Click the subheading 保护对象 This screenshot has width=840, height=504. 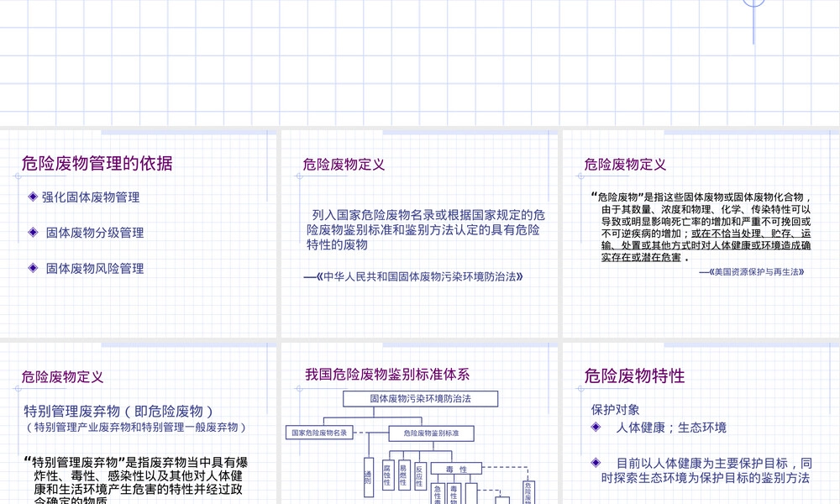(x=616, y=410)
